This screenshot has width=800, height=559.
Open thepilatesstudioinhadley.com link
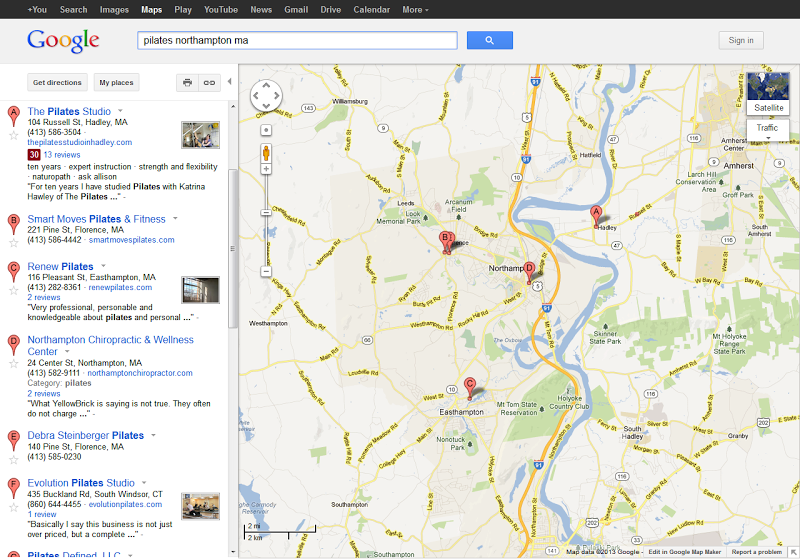coord(80,142)
